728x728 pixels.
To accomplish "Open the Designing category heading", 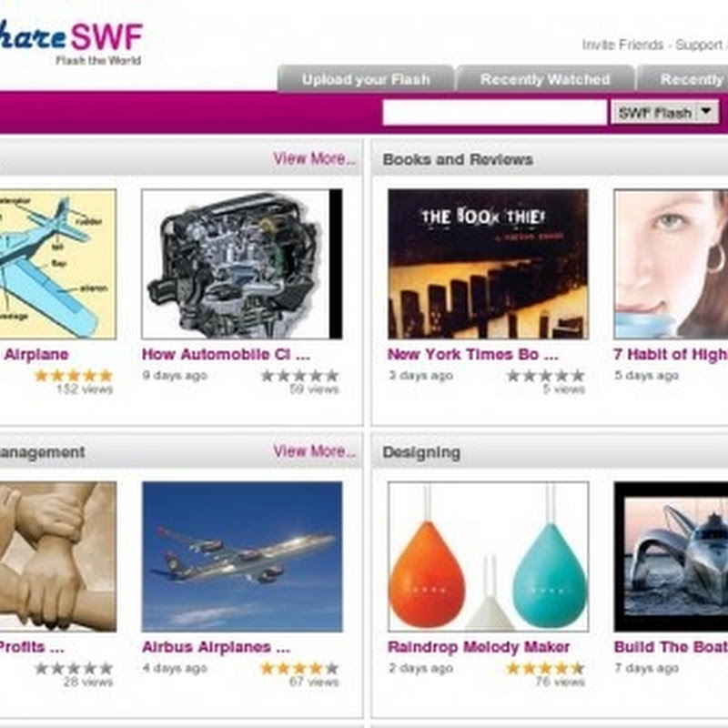I will click(421, 452).
